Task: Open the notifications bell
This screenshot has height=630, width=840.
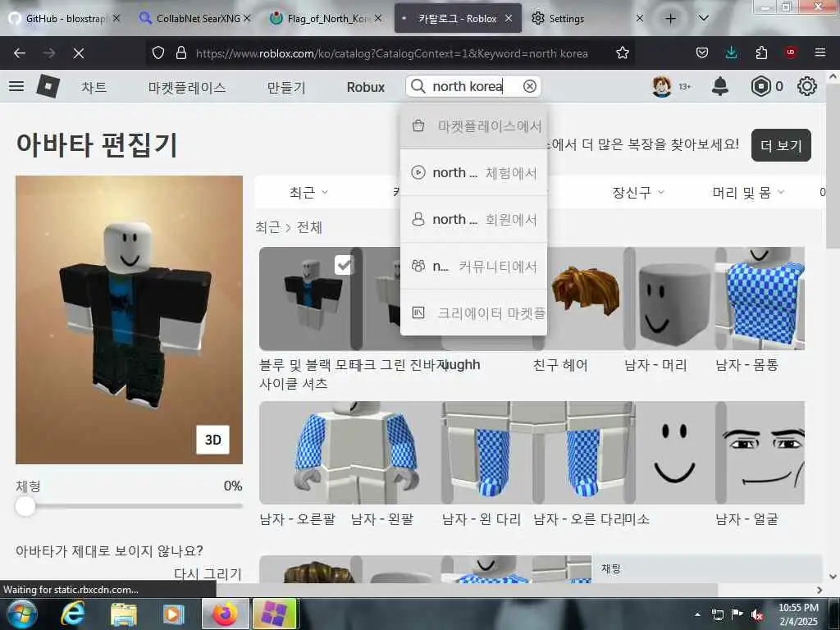Action: click(720, 85)
